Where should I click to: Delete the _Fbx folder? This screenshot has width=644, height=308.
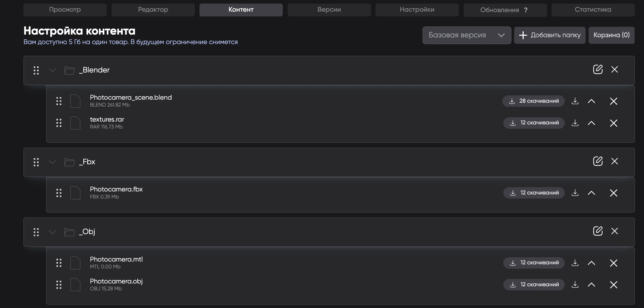pos(615,161)
